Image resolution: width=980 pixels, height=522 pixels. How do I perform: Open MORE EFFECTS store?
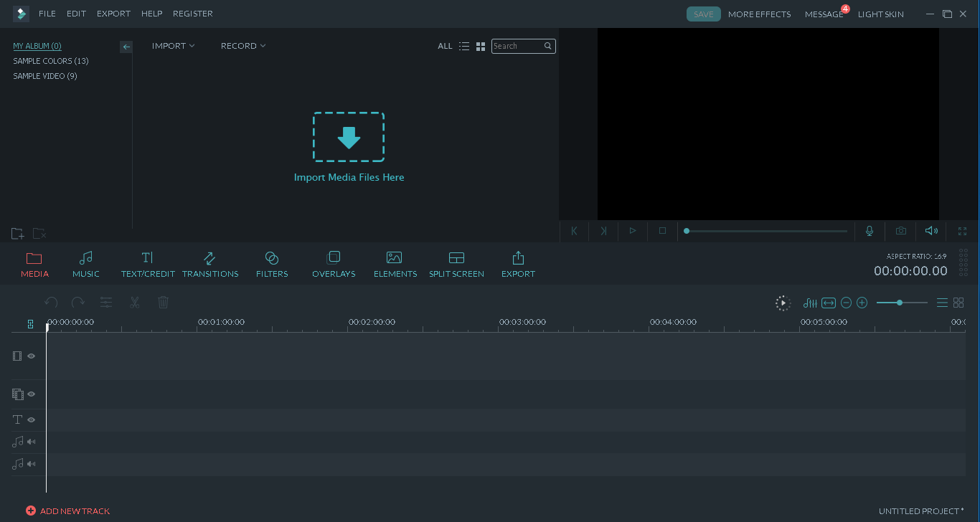tap(759, 14)
